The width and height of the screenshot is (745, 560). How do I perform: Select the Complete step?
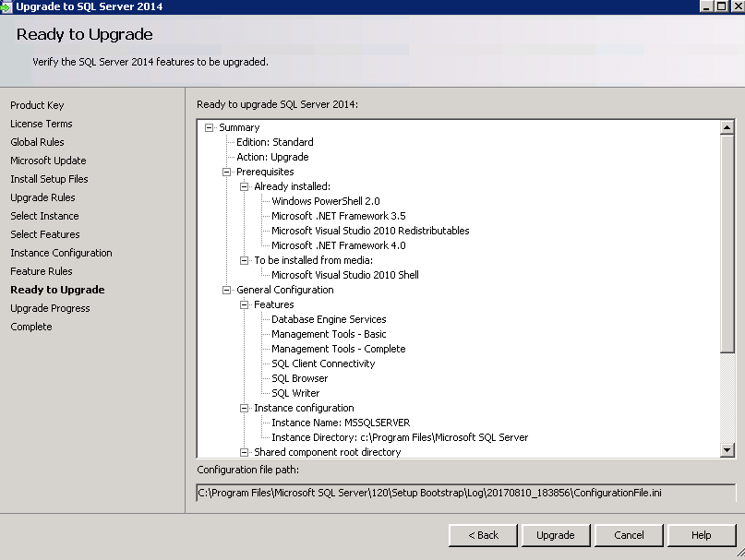click(x=30, y=327)
